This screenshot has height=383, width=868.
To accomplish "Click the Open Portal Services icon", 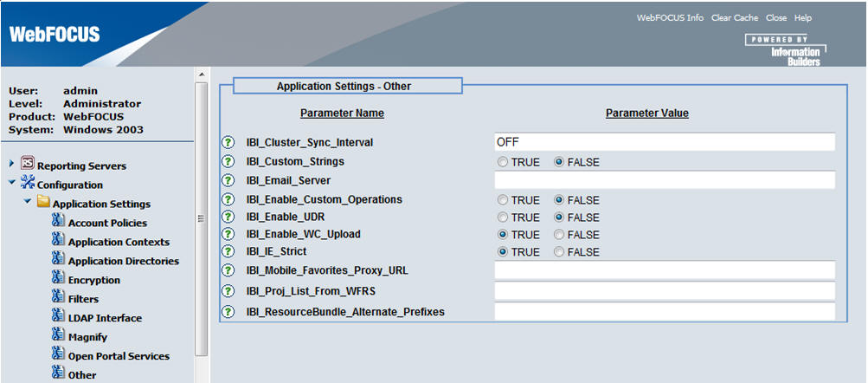I will [x=59, y=353].
